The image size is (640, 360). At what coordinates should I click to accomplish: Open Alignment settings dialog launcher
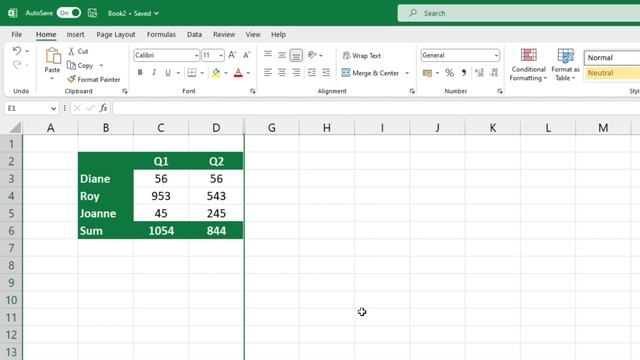coord(412,91)
